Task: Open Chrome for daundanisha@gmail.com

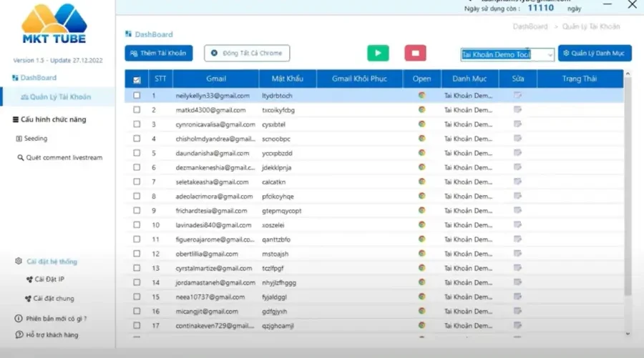Action: [421, 153]
